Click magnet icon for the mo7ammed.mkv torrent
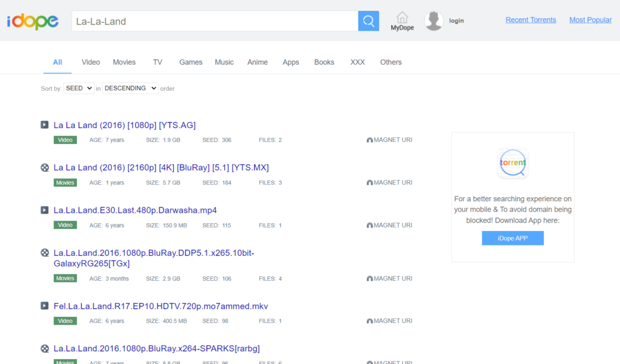Viewport: 620px width, 364px height. (x=370, y=321)
